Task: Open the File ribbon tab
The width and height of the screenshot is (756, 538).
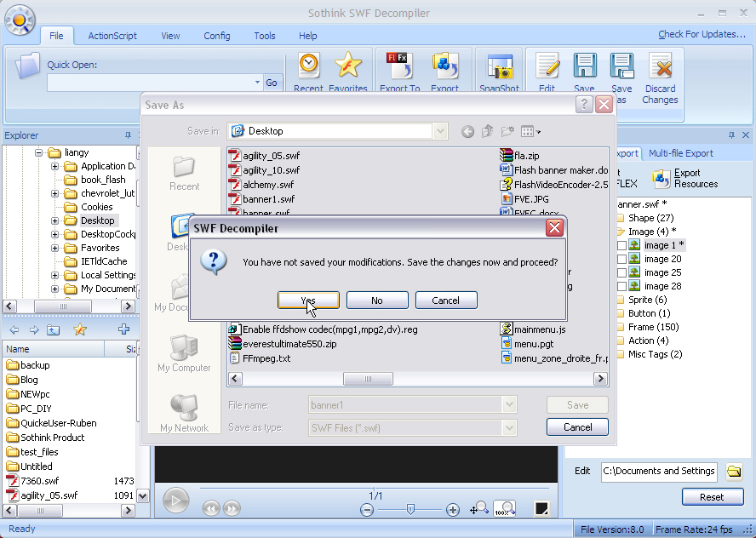Action: (56, 36)
